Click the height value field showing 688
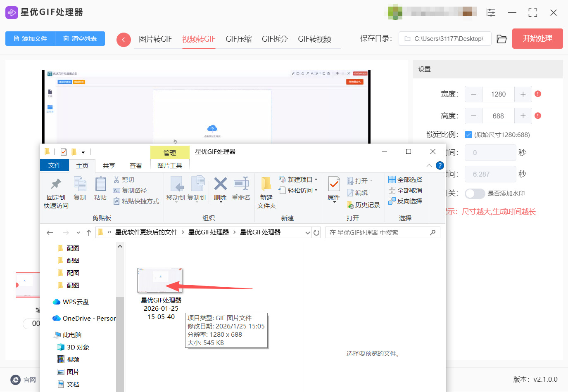The height and width of the screenshot is (392, 568). 498,116
